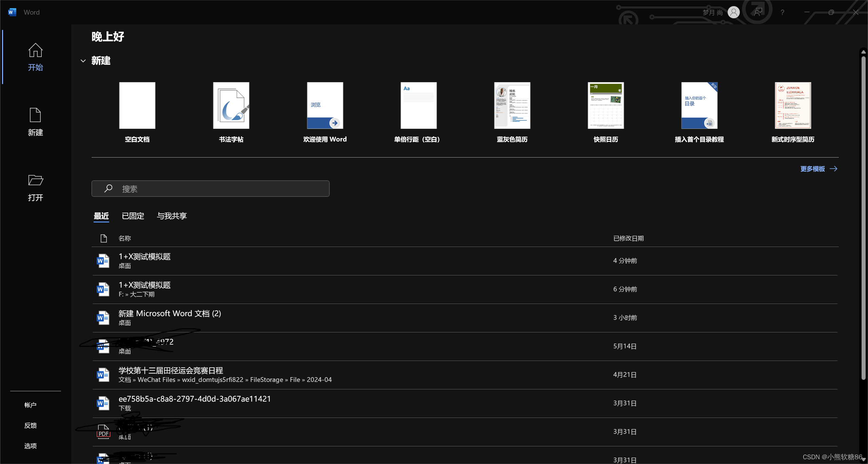The width and height of the screenshot is (868, 464).
Task: Click the Word app logo icon
Action: (12, 12)
